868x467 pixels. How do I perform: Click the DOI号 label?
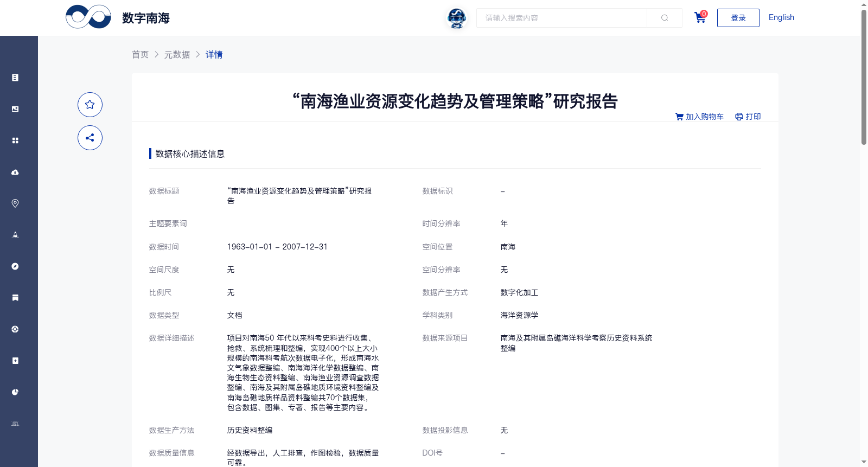pos(432,453)
